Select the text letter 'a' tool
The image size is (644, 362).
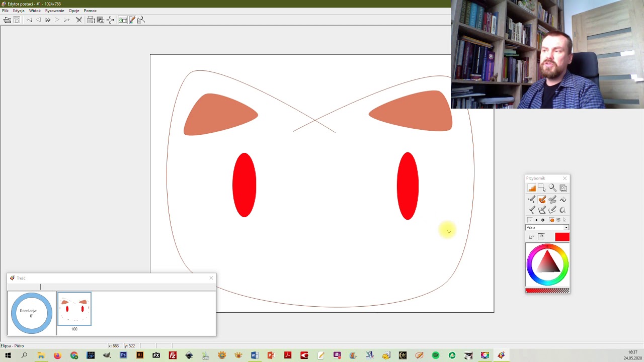(x=563, y=210)
